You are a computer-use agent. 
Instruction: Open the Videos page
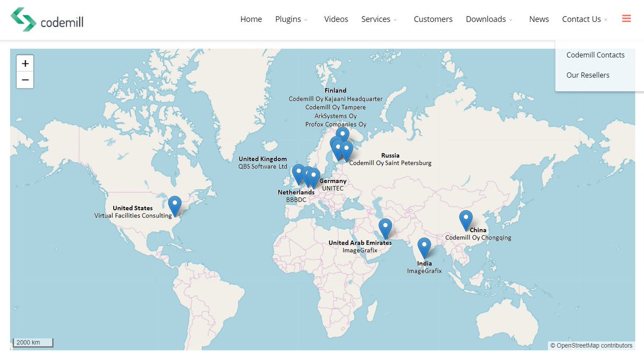[336, 19]
